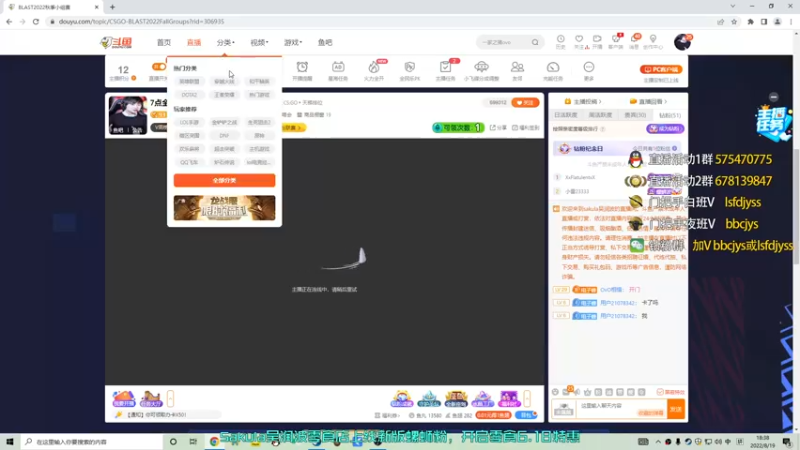Viewport: 800px width, 450px height.
Task: Open 主播投稿 link in sidebar
Action: coord(583,102)
